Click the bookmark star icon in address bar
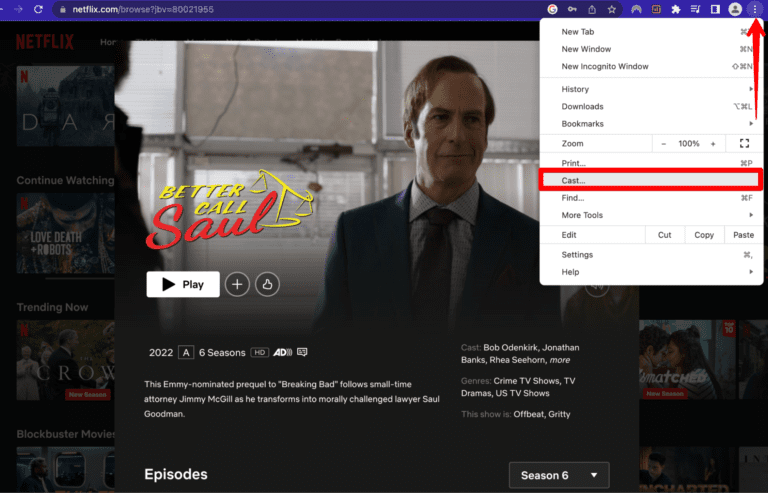This screenshot has height=493, width=768. pyautogui.click(x=611, y=9)
